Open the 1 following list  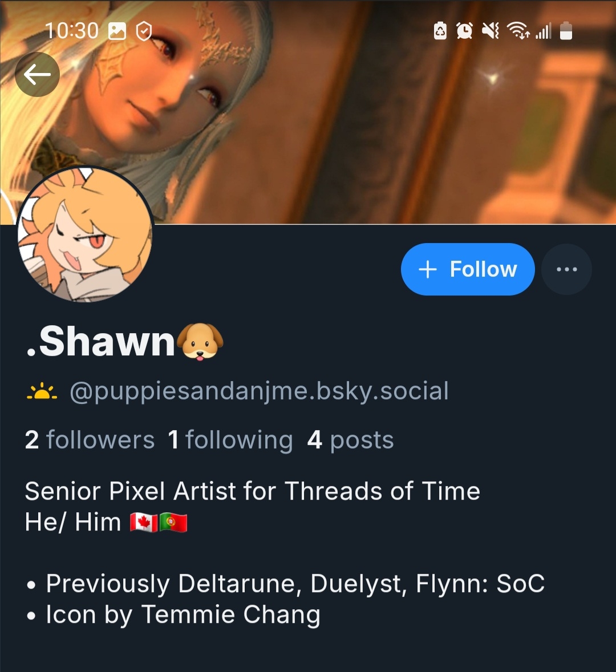[230, 440]
